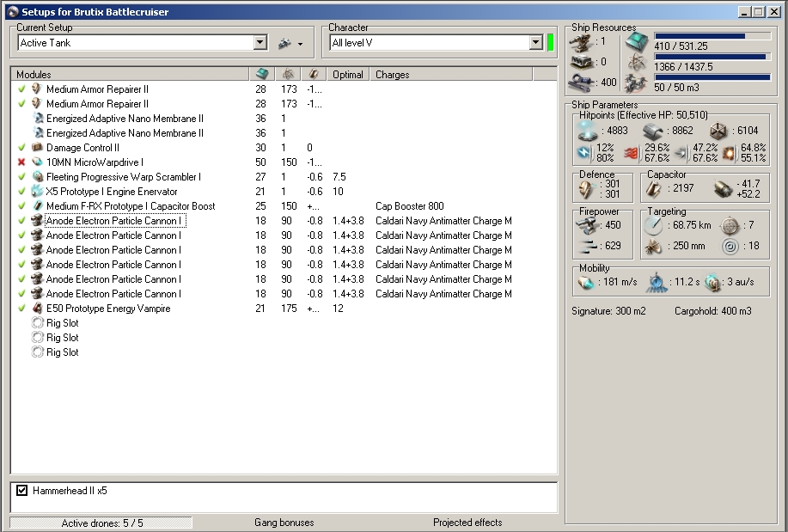788x532 pixels.
Task: Sort by the CPU icon column header
Action: click(x=262, y=75)
